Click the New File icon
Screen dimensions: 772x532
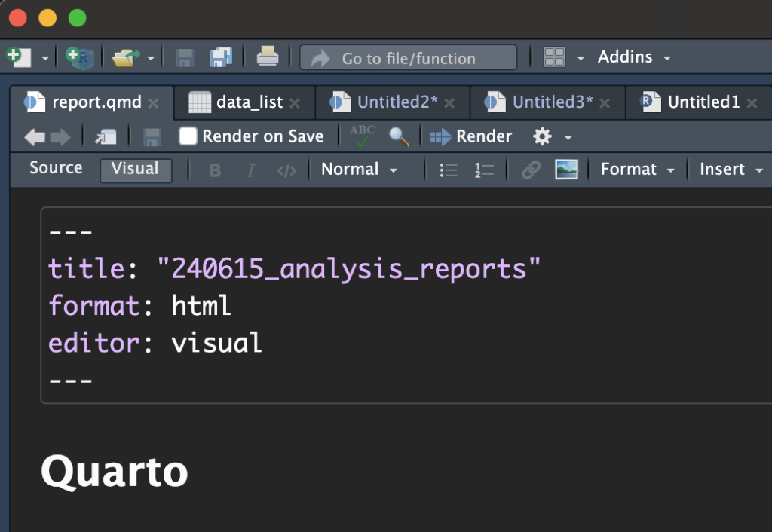(18, 57)
